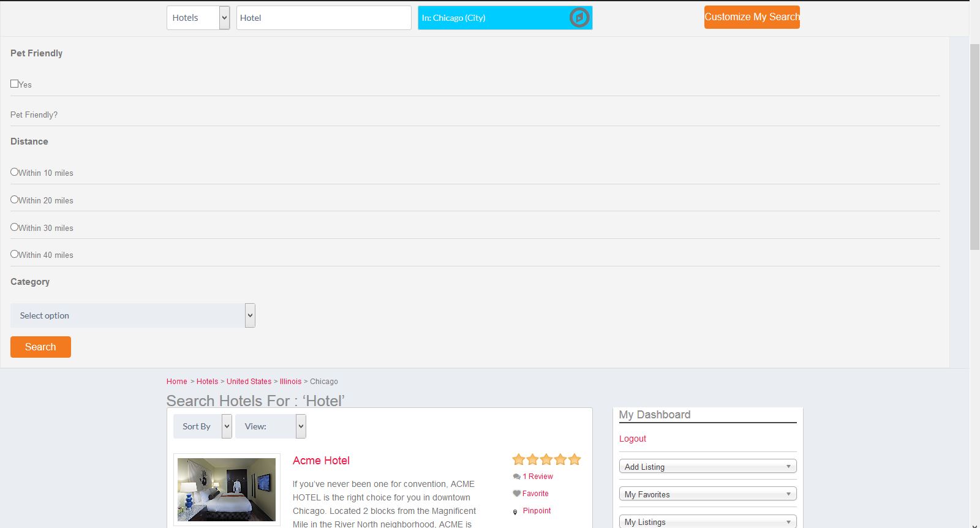This screenshot has height=528, width=980.
Task: Expand the My Listings dropdown
Action: [x=707, y=521]
